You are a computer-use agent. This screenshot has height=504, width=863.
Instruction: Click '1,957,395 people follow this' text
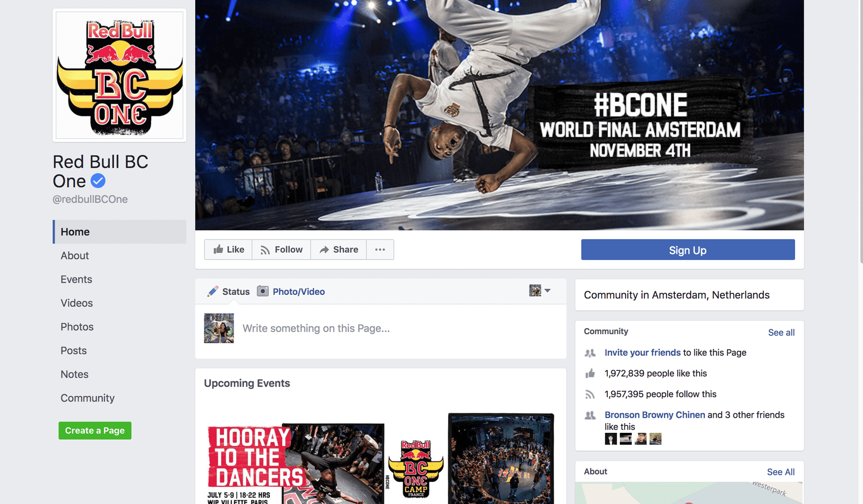[x=661, y=394]
